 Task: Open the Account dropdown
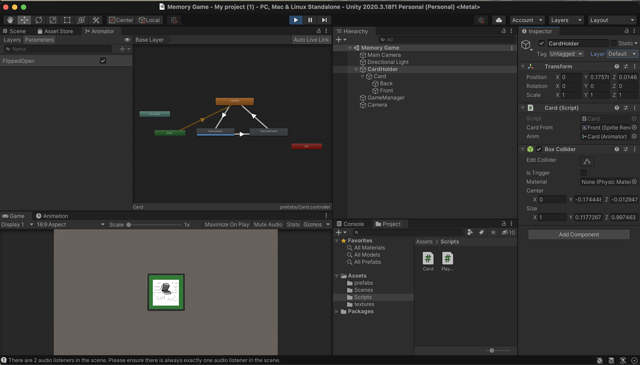click(x=527, y=20)
